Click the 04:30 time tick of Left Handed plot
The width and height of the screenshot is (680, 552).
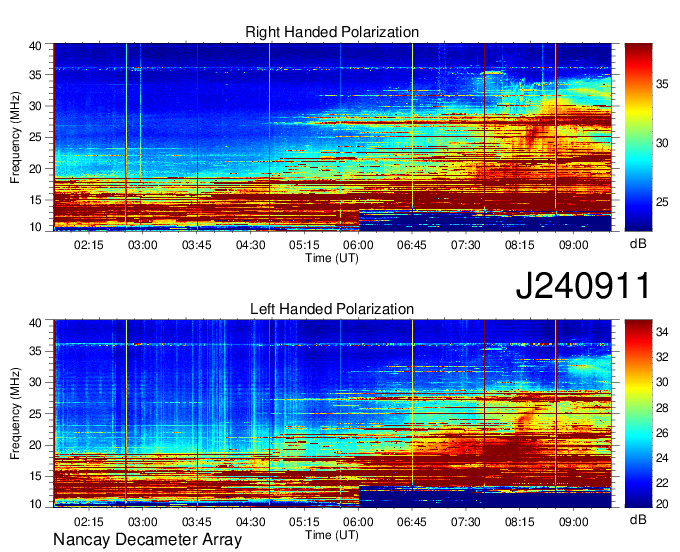pyautogui.click(x=251, y=521)
